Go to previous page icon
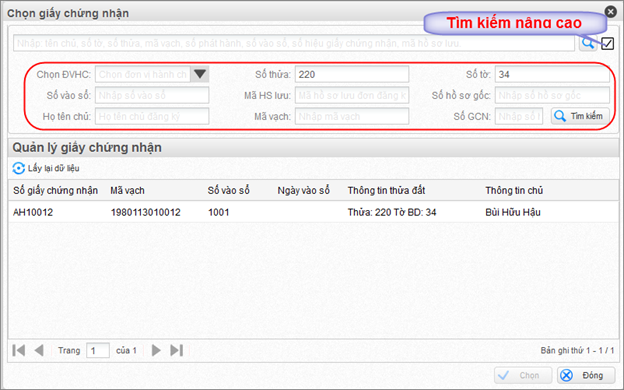The width and height of the screenshot is (624, 390). click(39, 350)
